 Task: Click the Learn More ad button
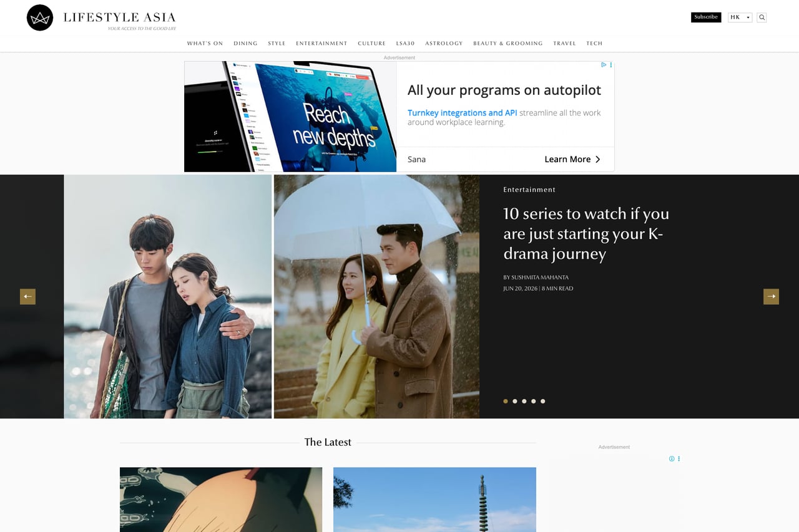point(572,159)
